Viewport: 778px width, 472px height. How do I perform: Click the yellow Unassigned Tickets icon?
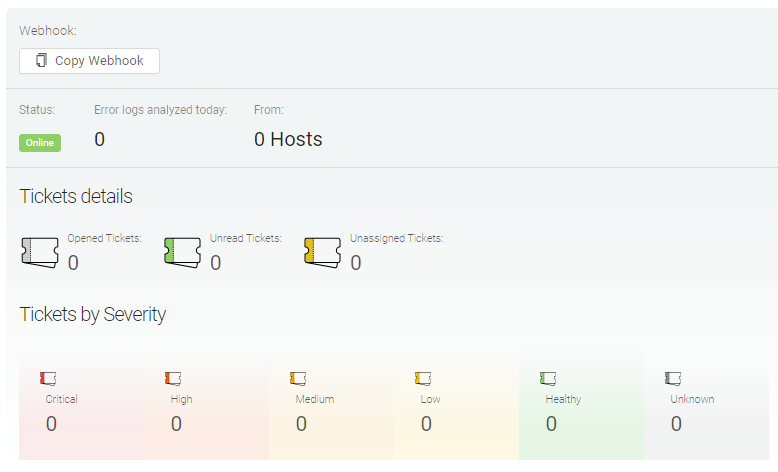point(322,252)
